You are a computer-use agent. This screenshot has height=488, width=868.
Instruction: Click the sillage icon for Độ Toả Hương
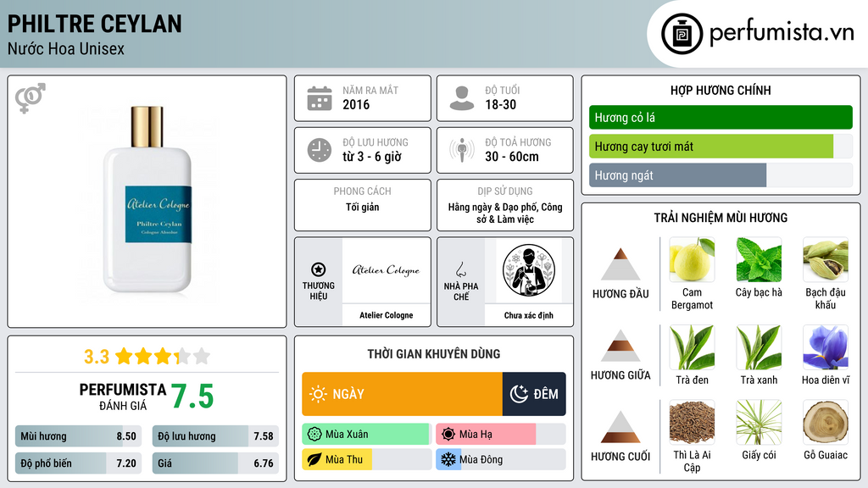pos(462,150)
